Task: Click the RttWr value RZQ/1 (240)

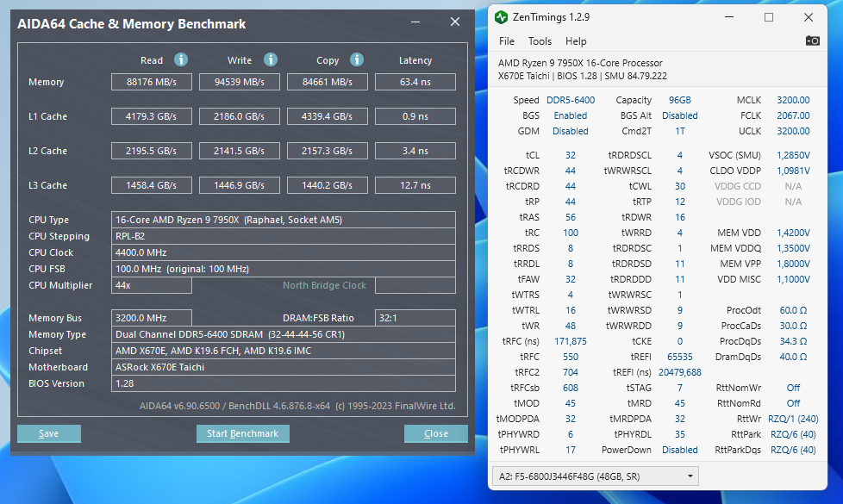Action: coord(793,419)
